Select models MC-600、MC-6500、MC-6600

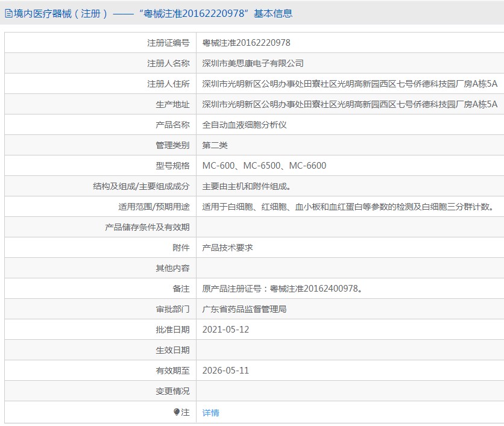point(264,166)
